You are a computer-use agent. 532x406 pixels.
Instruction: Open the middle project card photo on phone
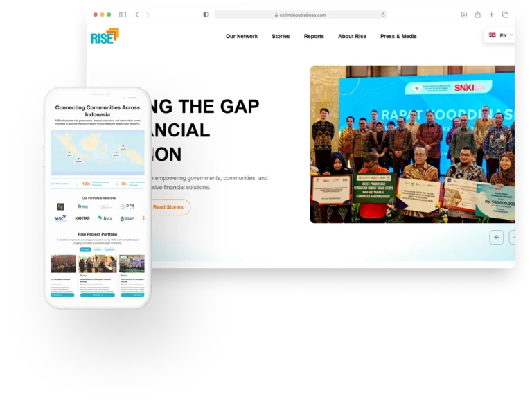pos(98,264)
